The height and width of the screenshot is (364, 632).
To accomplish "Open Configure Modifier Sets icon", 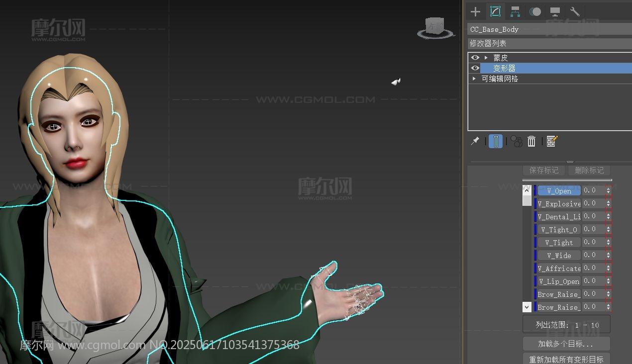I will pyautogui.click(x=552, y=141).
